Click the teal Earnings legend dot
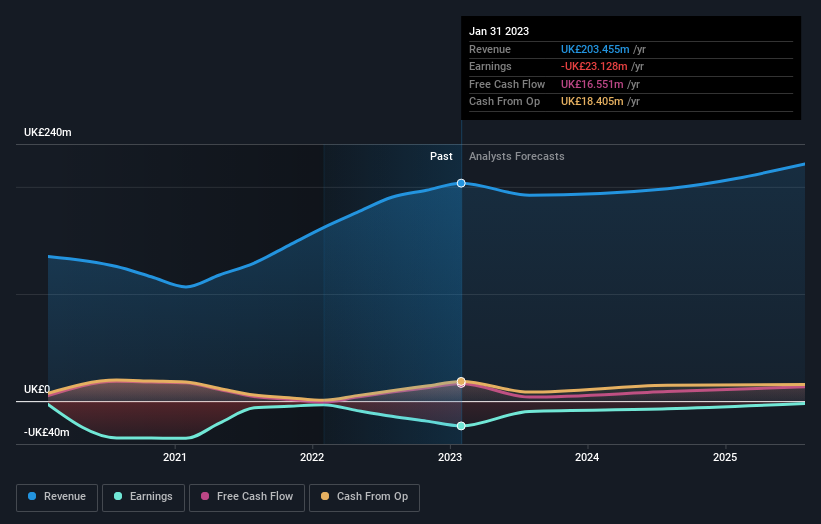Screen dimensions: 821x524 pos(118,496)
